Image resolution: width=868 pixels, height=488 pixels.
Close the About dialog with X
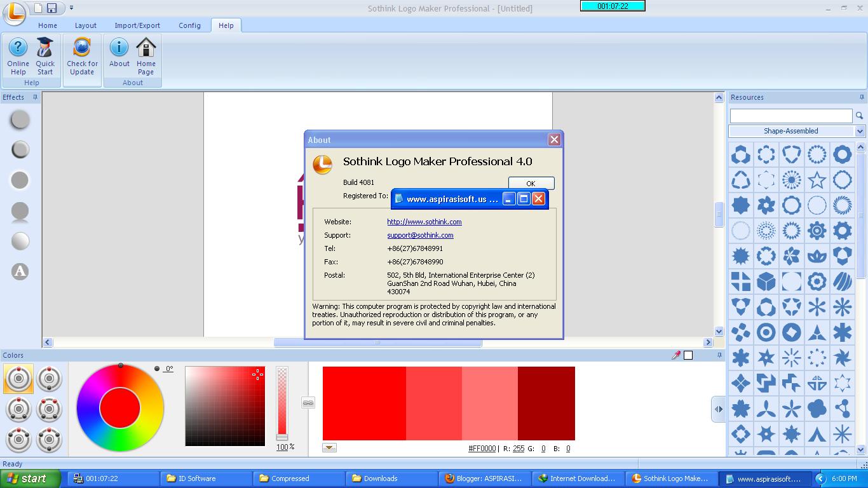pos(554,140)
